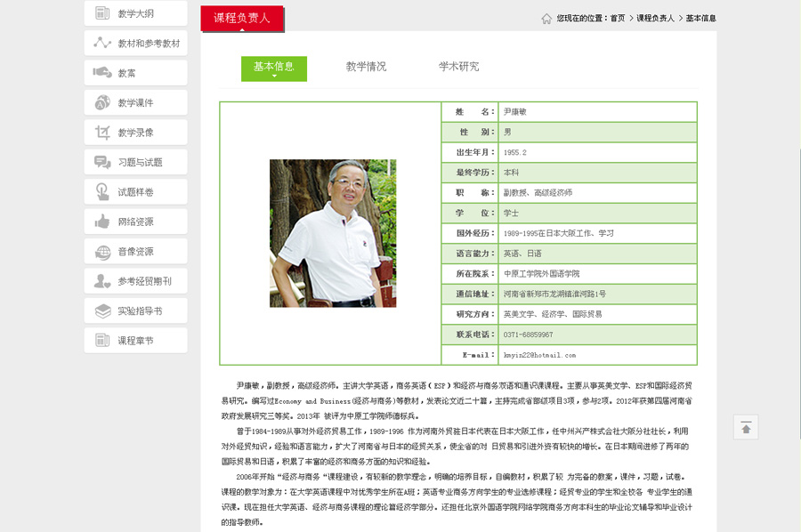This screenshot has width=801, height=532.
Task: Open 实验指导书 sidebar entry
Action: 136,311
